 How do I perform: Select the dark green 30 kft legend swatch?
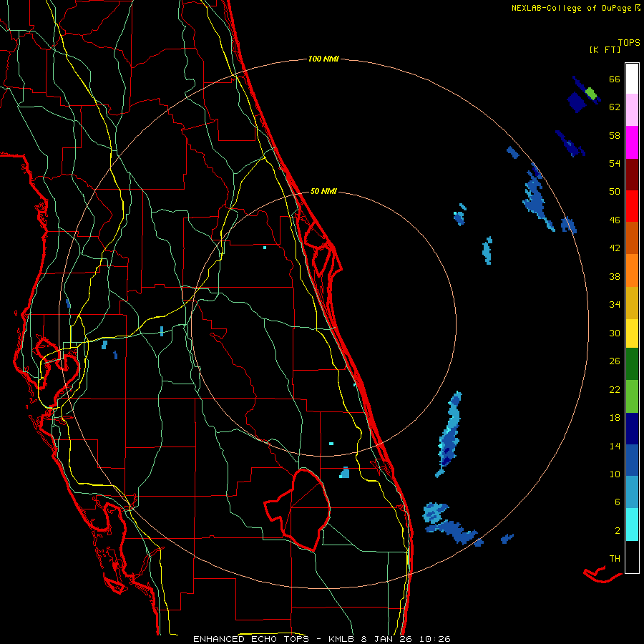(632, 364)
